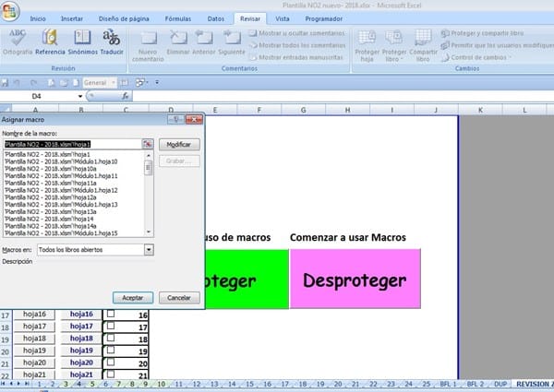Tick the checkbox in row 19
The width and height of the screenshot is (554, 392).
click(111, 350)
